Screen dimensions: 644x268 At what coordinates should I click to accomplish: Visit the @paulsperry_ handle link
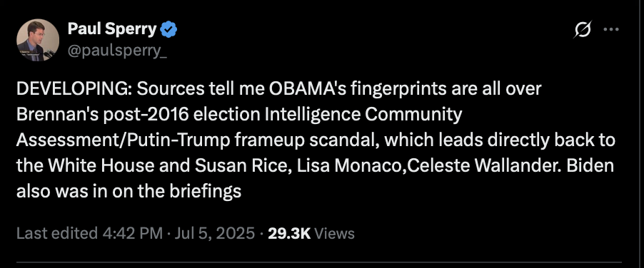(117, 52)
